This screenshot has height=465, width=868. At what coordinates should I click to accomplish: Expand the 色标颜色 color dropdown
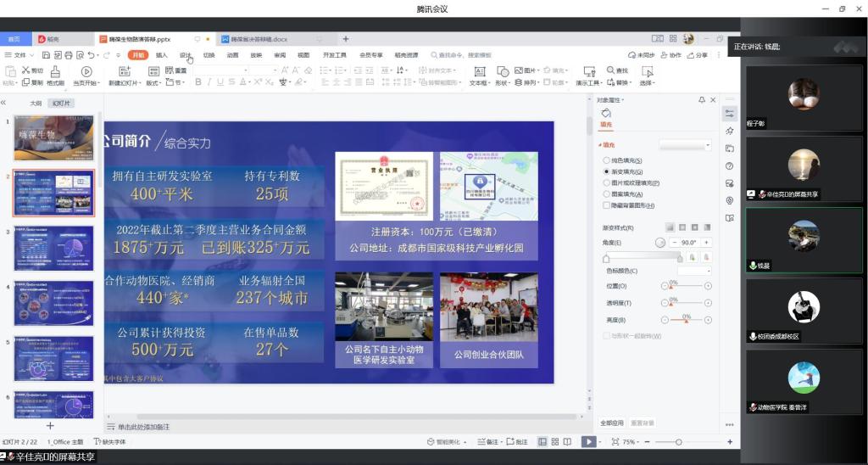point(694,271)
